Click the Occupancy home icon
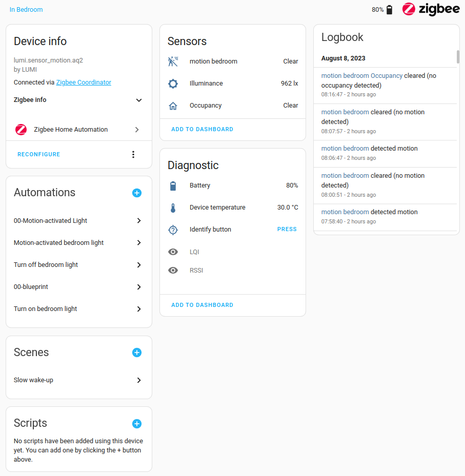 [173, 105]
